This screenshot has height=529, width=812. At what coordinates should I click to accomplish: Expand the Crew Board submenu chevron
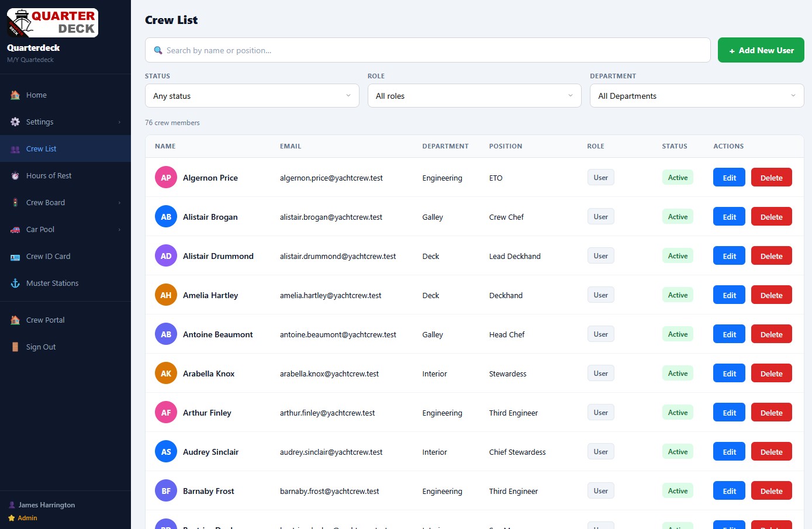tap(119, 203)
